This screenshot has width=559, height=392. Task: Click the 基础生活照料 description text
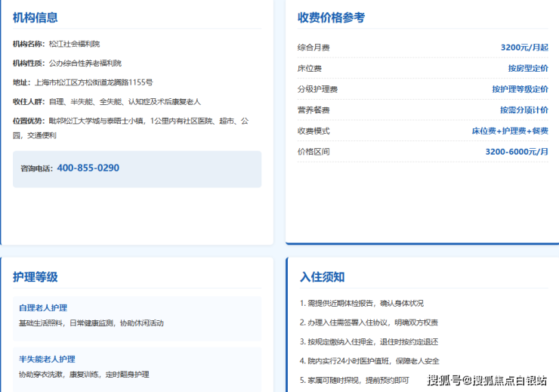coord(91,323)
